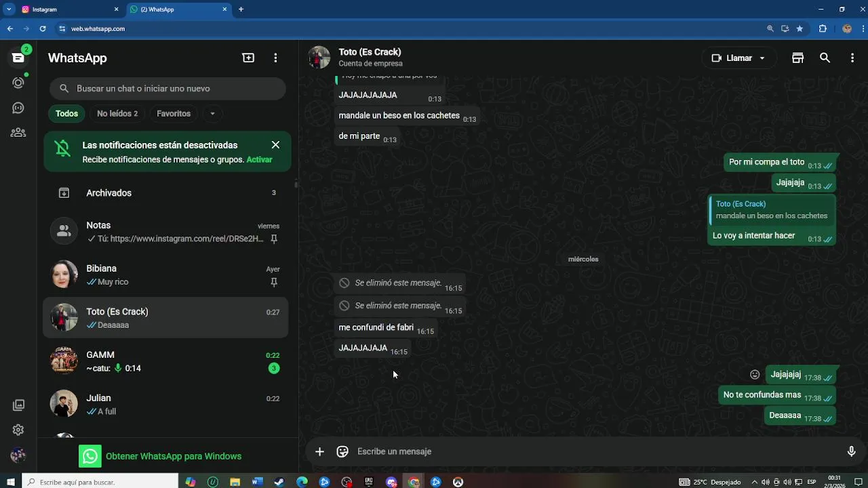Click the GAMM unread count badge
Viewport: 868px width, 488px height.
tap(273, 369)
